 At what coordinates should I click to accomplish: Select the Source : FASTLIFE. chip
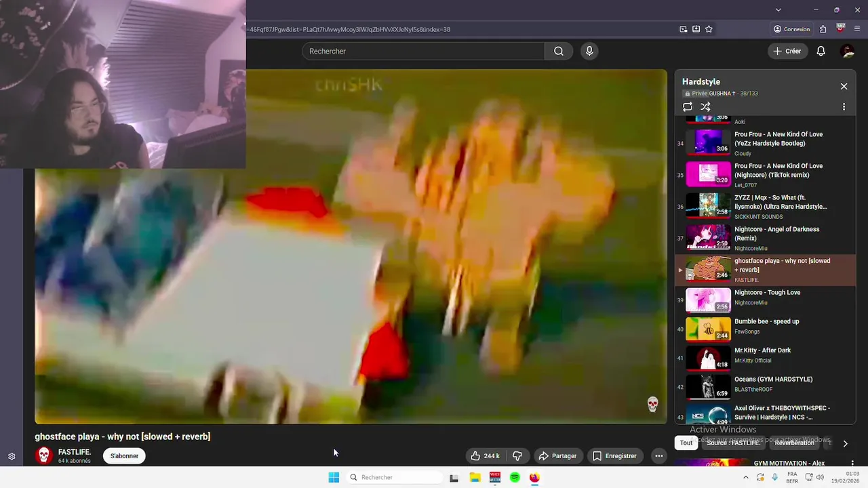pos(733,443)
